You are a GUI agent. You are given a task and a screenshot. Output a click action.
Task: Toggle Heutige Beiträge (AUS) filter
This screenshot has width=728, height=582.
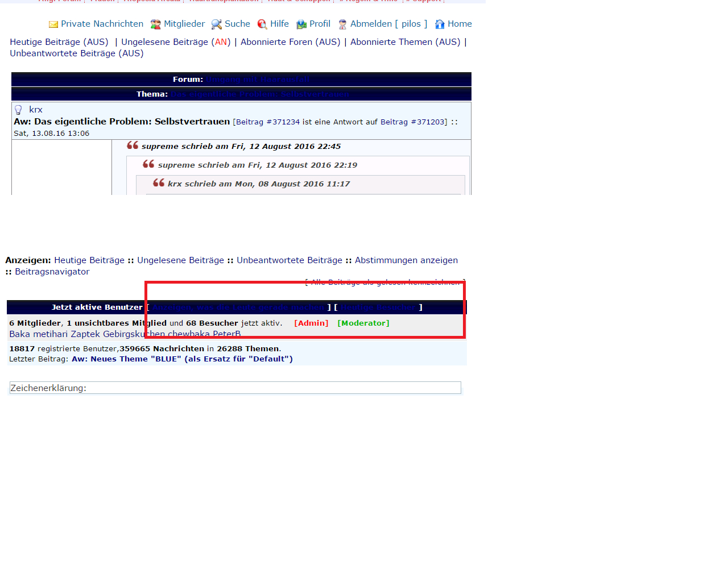point(59,42)
